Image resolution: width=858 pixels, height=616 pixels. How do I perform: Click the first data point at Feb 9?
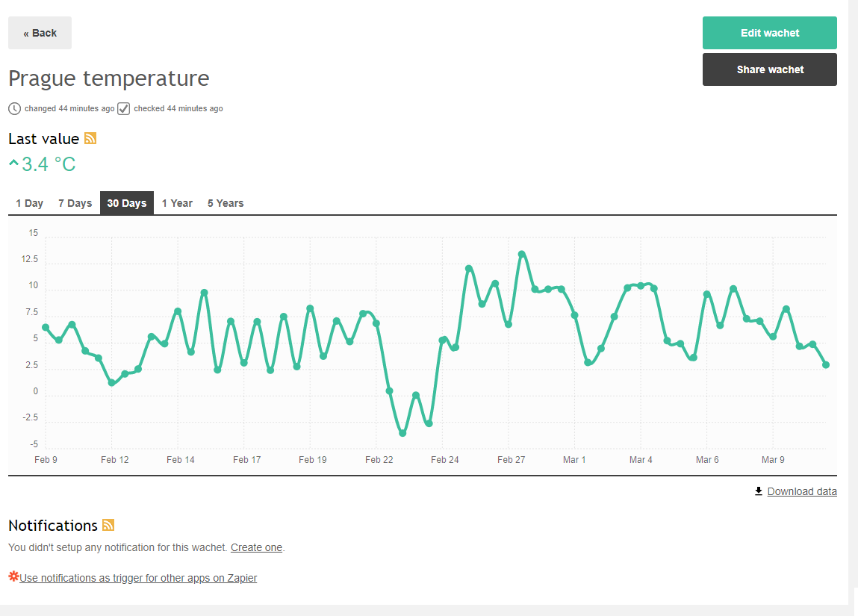[x=46, y=327]
